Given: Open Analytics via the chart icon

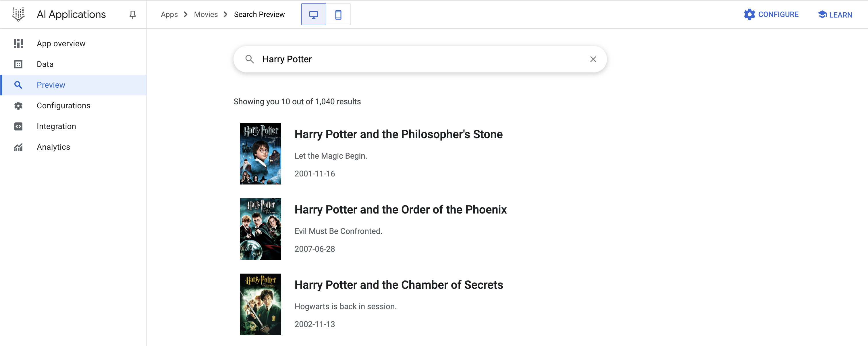Looking at the screenshot, I should coord(18,147).
